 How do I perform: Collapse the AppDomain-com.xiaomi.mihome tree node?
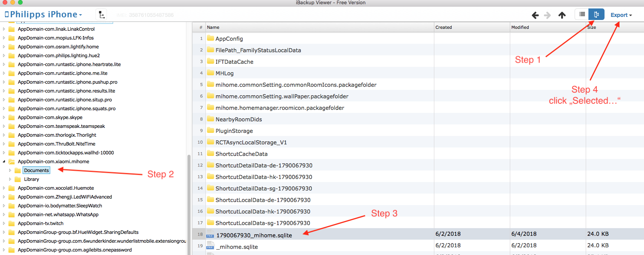point(4,162)
